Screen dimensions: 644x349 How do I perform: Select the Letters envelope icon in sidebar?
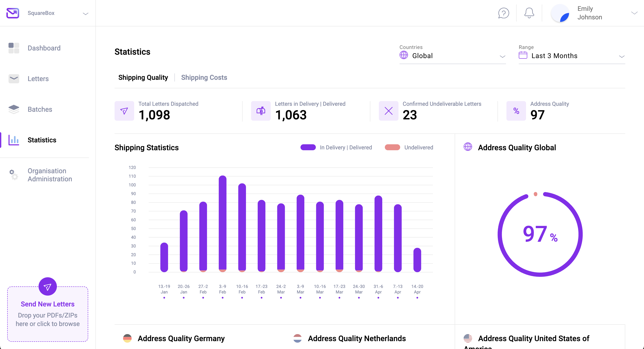click(x=14, y=79)
